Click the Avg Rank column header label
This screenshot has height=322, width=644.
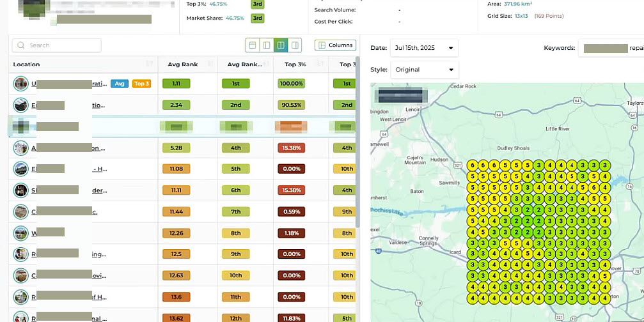point(183,64)
